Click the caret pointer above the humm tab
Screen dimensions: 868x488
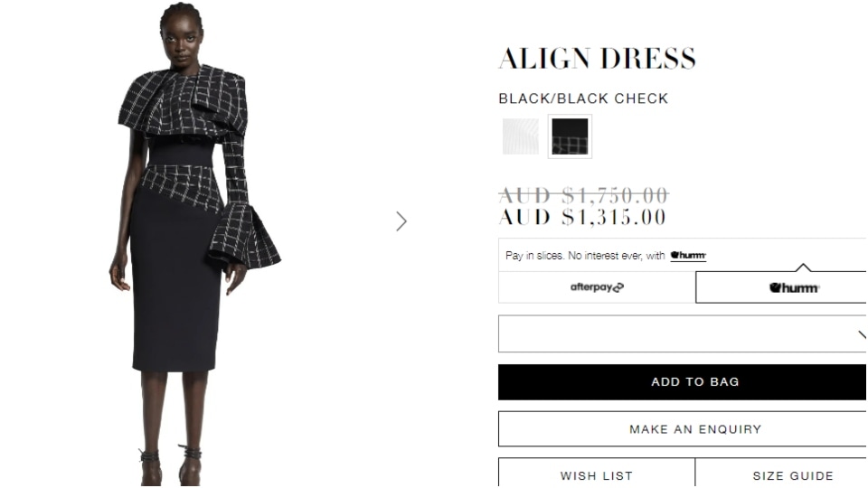pos(803,267)
